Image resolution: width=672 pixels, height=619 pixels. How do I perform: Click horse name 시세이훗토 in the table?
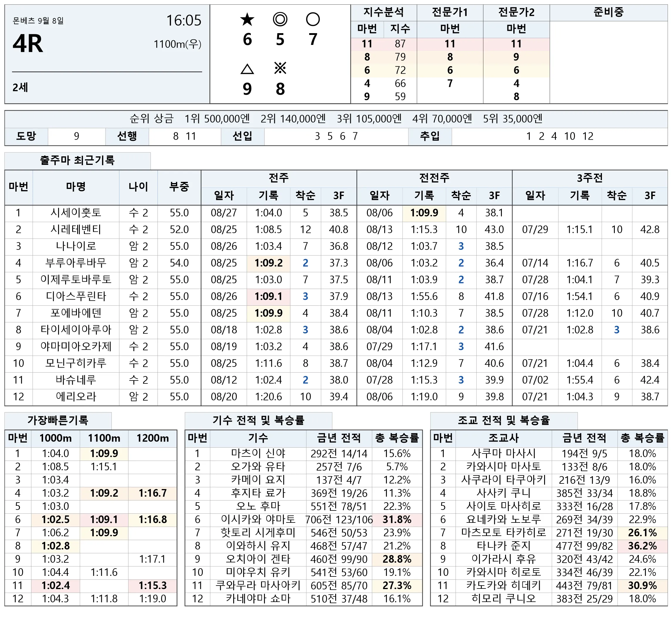[x=76, y=213]
